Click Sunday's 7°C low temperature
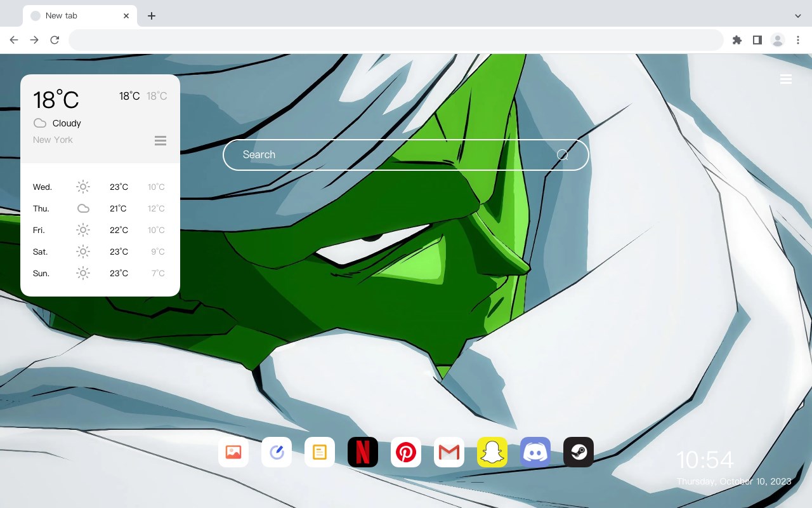 click(x=158, y=273)
